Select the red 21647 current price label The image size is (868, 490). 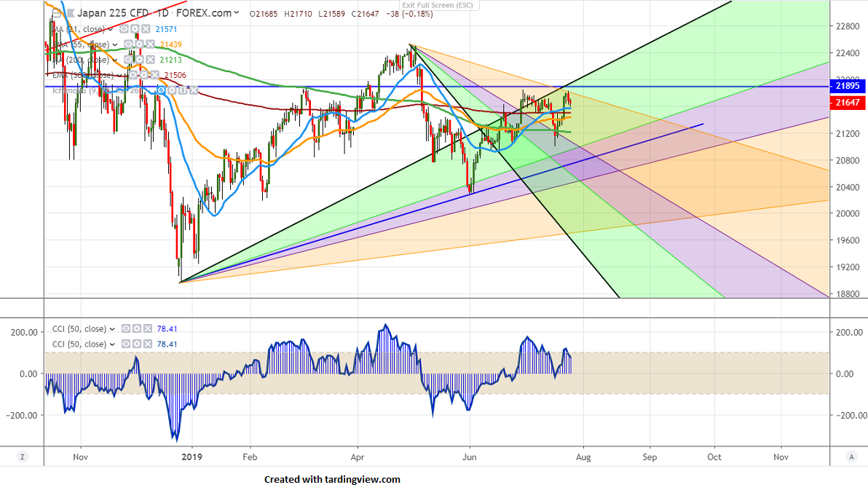click(848, 103)
